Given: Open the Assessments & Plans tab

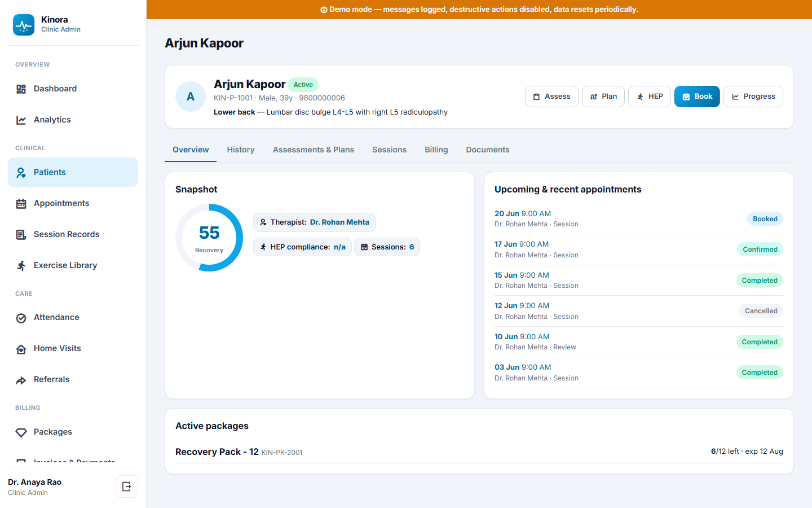Looking at the screenshot, I should click(314, 150).
